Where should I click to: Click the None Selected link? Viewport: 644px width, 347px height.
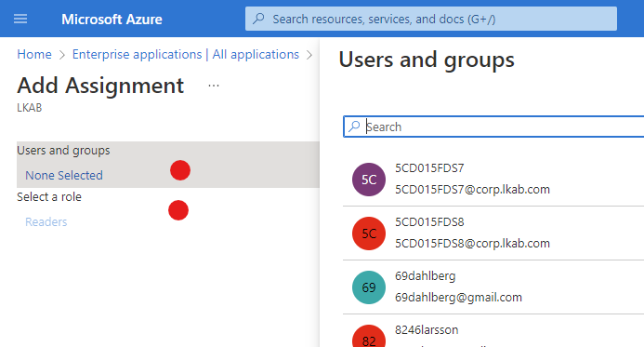point(64,175)
